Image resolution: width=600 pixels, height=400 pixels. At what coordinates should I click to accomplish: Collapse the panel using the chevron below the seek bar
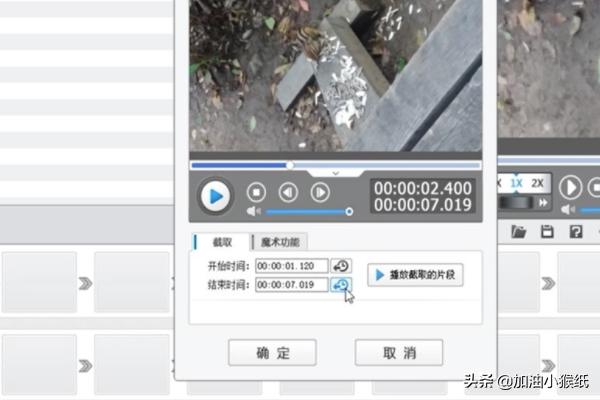(336, 174)
